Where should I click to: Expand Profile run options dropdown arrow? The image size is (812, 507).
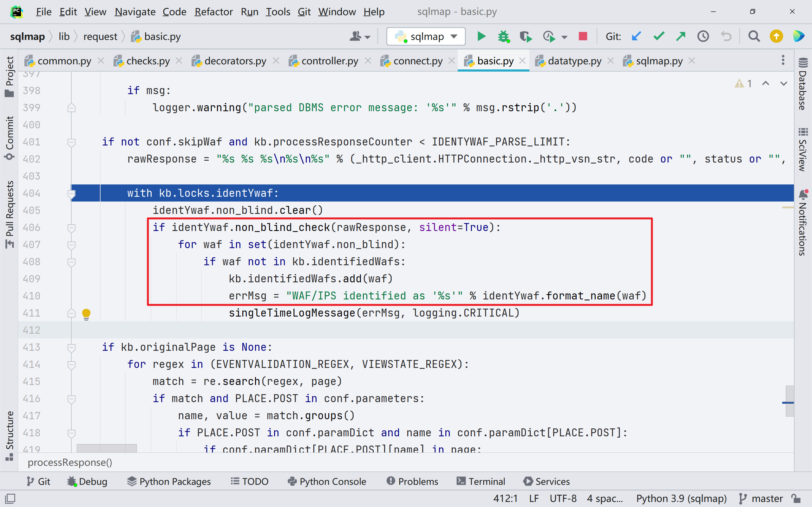564,37
